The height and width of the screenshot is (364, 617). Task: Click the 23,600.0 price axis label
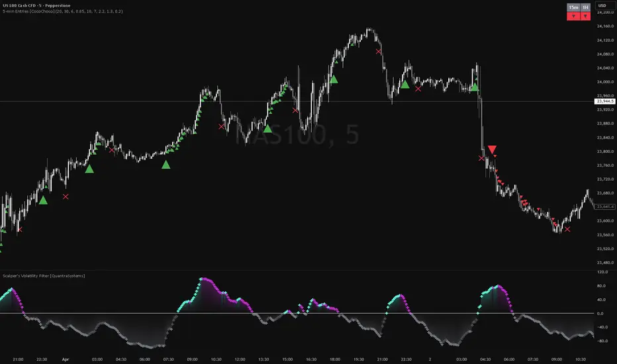coord(605,221)
